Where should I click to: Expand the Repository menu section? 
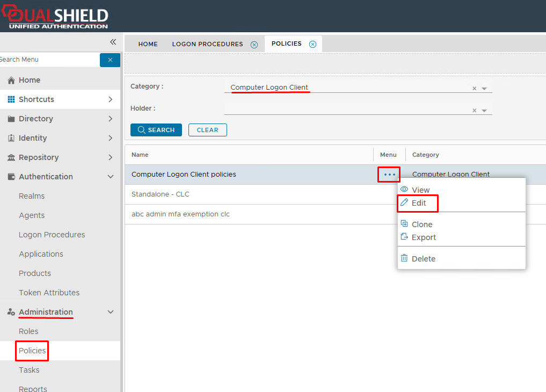click(x=110, y=157)
